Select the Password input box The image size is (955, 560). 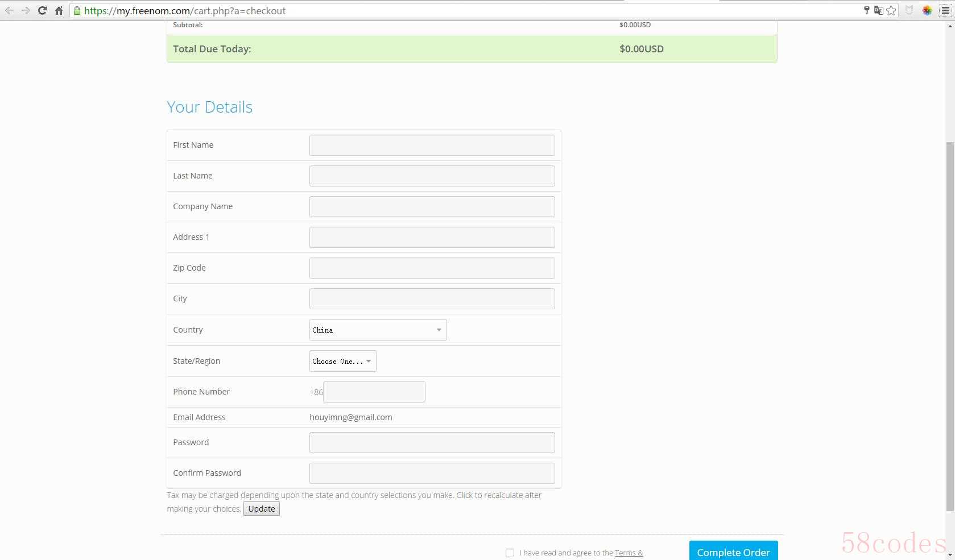coord(432,442)
